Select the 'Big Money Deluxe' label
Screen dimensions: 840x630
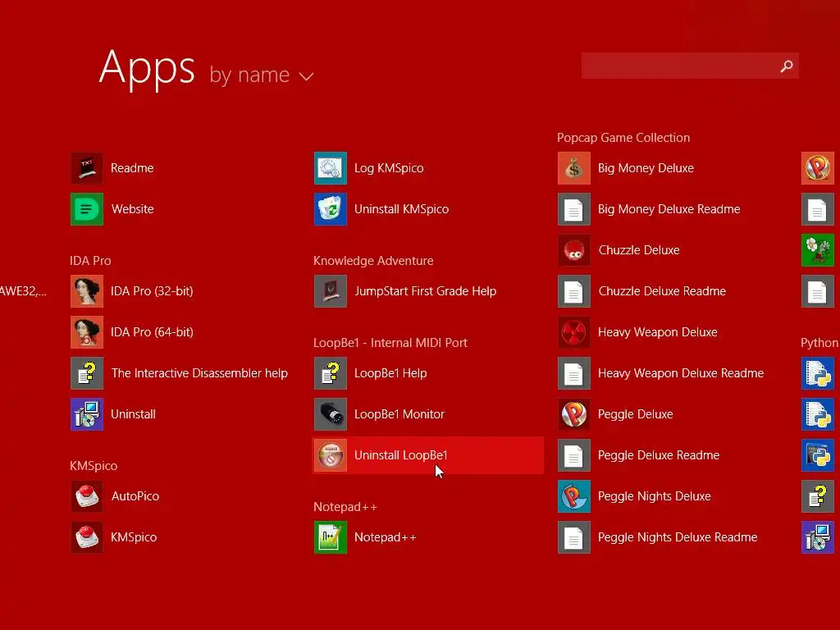(x=646, y=168)
